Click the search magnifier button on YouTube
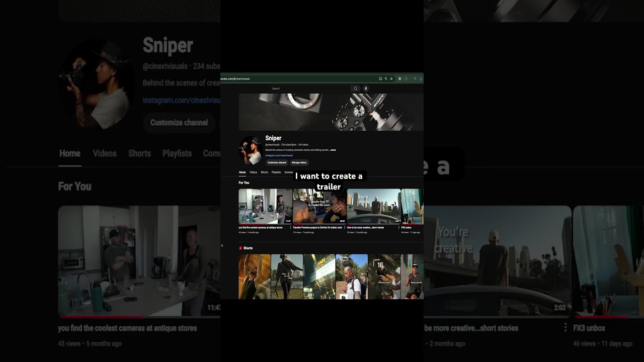Screen dimensions: 644x362 (355, 88)
